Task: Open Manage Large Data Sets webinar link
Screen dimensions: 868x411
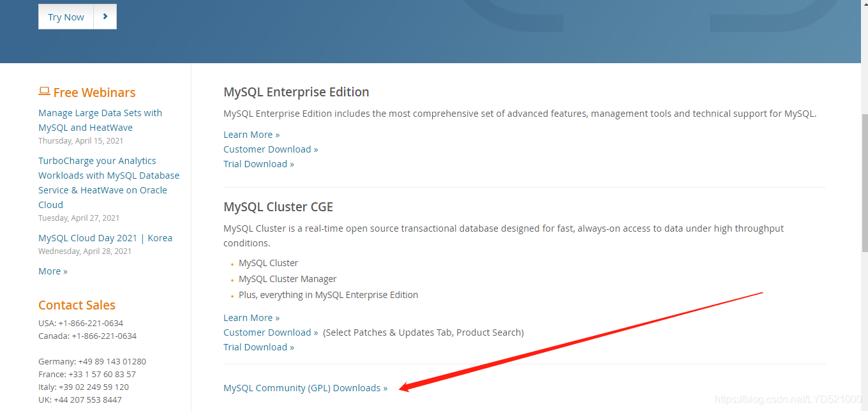Action: click(x=100, y=120)
